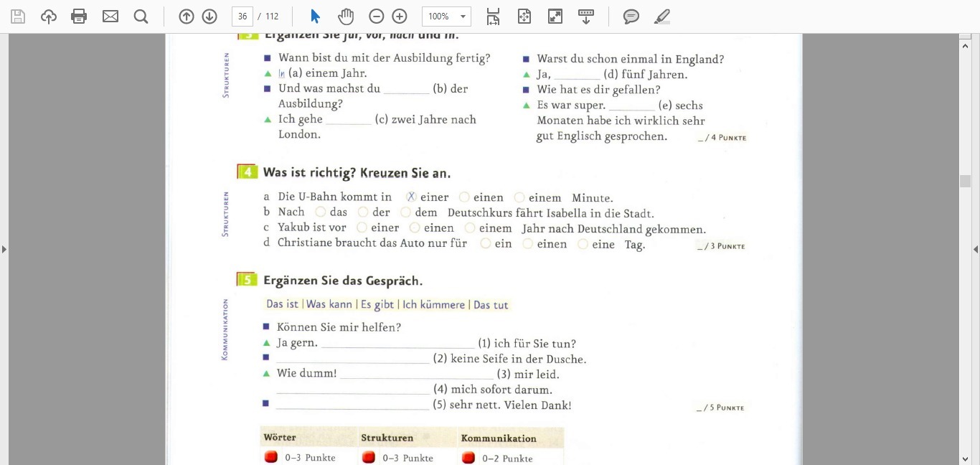980x465 pixels.
Task: Select 'einen' option in row c
Action: click(x=415, y=227)
